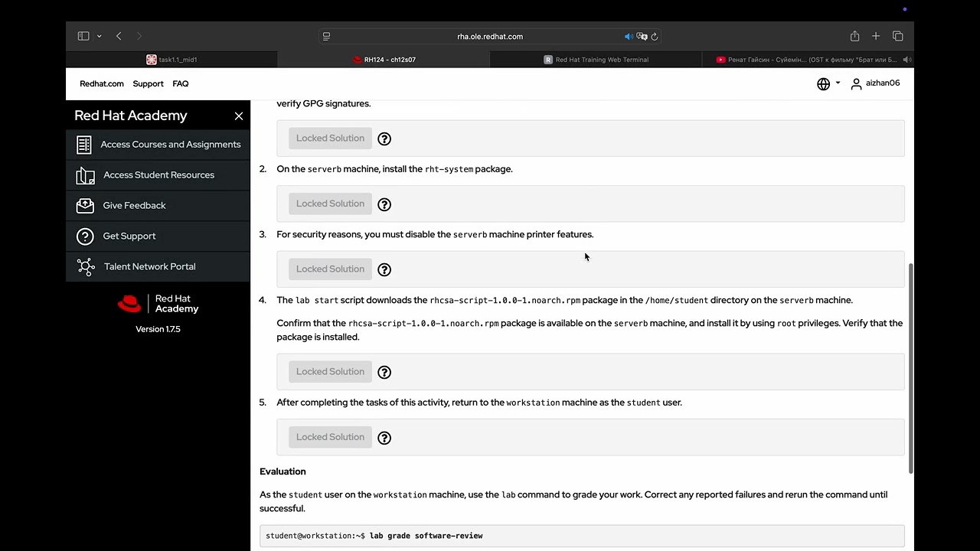Click the rha.ole.redhat.com address field
The width and height of the screenshot is (980, 551).
(x=490, y=36)
